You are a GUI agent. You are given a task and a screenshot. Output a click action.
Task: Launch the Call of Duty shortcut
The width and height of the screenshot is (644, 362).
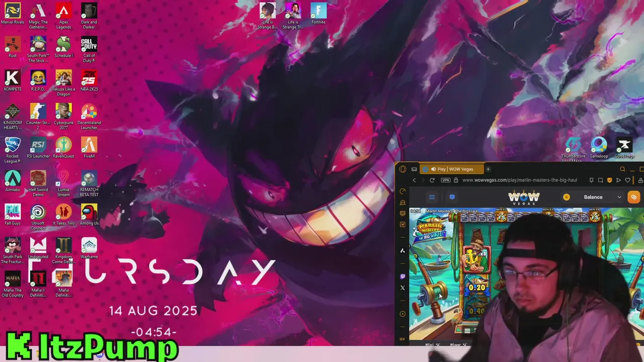pyautogui.click(x=89, y=49)
